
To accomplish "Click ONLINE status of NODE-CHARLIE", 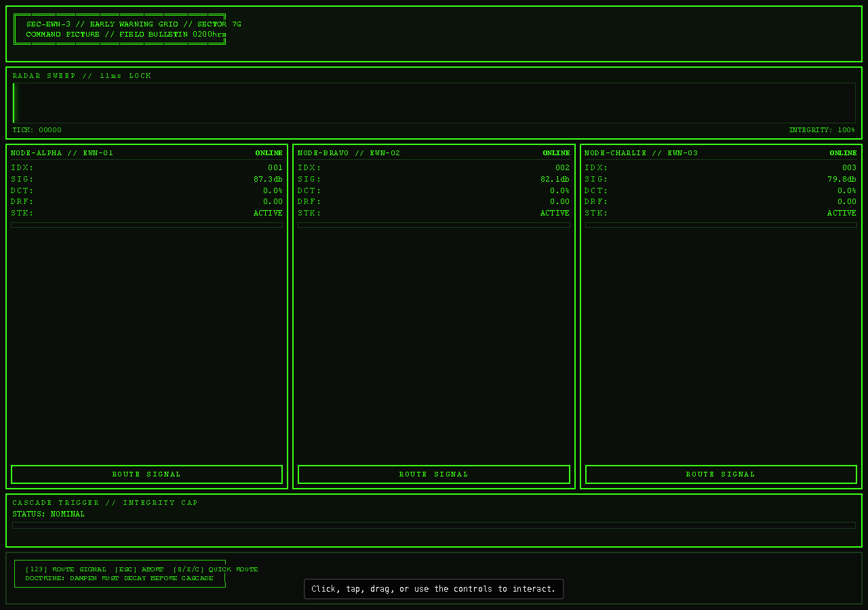I will tap(843, 153).
